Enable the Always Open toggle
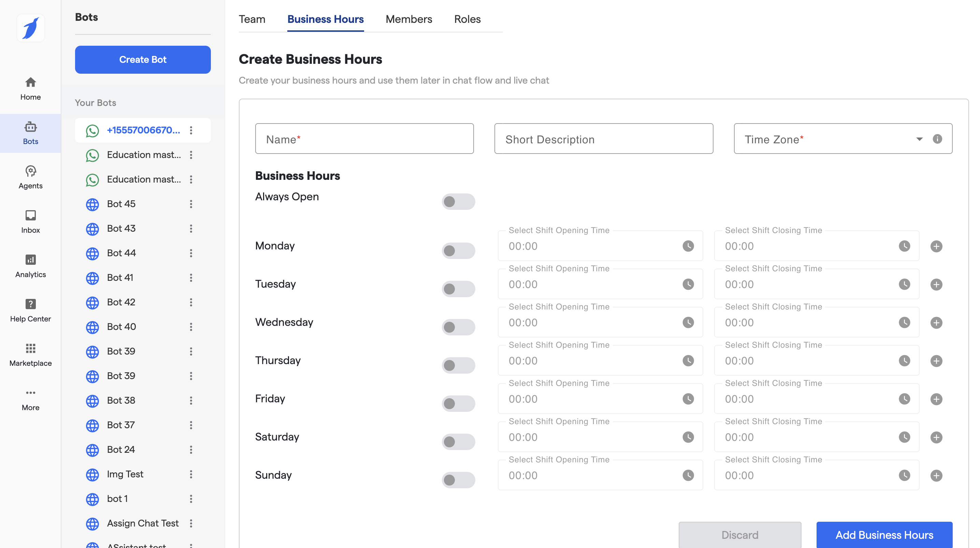980x548 pixels. [x=458, y=202]
